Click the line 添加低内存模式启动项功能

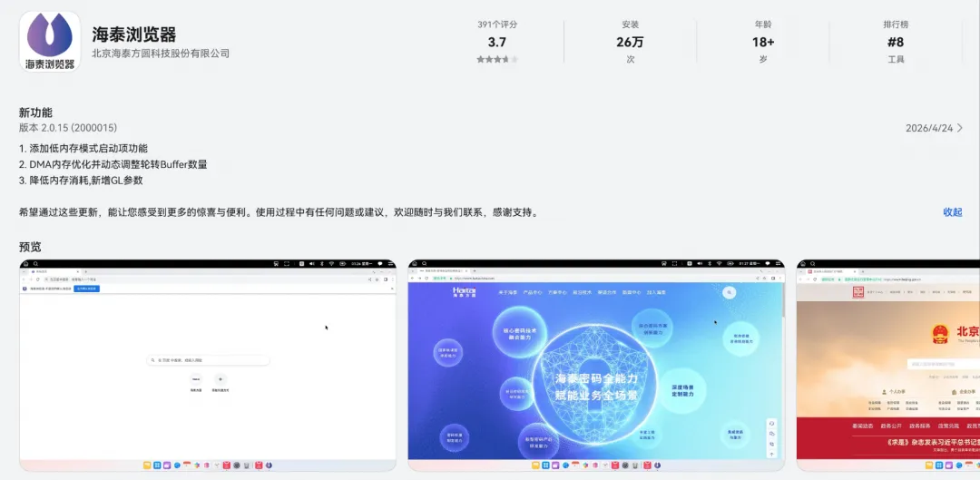83,148
